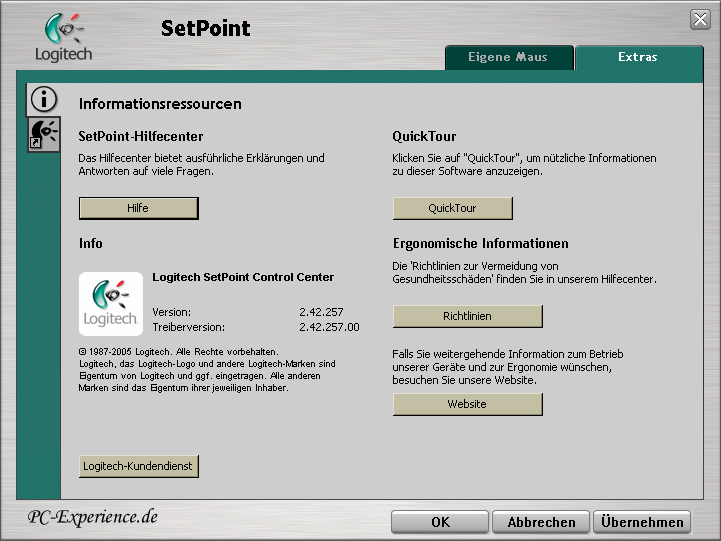Click the Ergonomische Informationen heading
Viewport: 721px width, 541px height.
[481, 244]
